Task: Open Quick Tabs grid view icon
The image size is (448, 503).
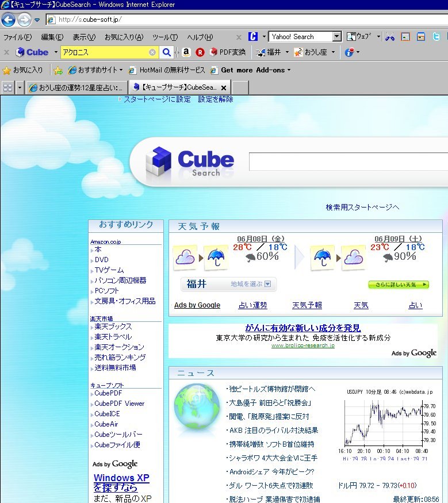Action: [8, 87]
